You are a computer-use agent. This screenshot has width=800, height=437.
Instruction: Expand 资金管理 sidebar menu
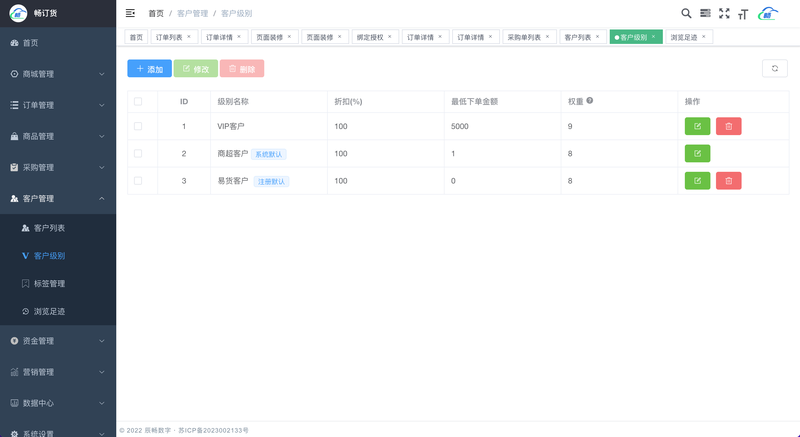pyautogui.click(x=58, y=341)
